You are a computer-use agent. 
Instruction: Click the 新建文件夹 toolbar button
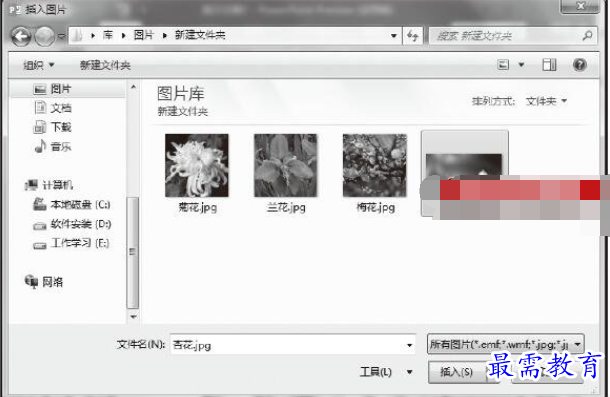coord(105,65)
